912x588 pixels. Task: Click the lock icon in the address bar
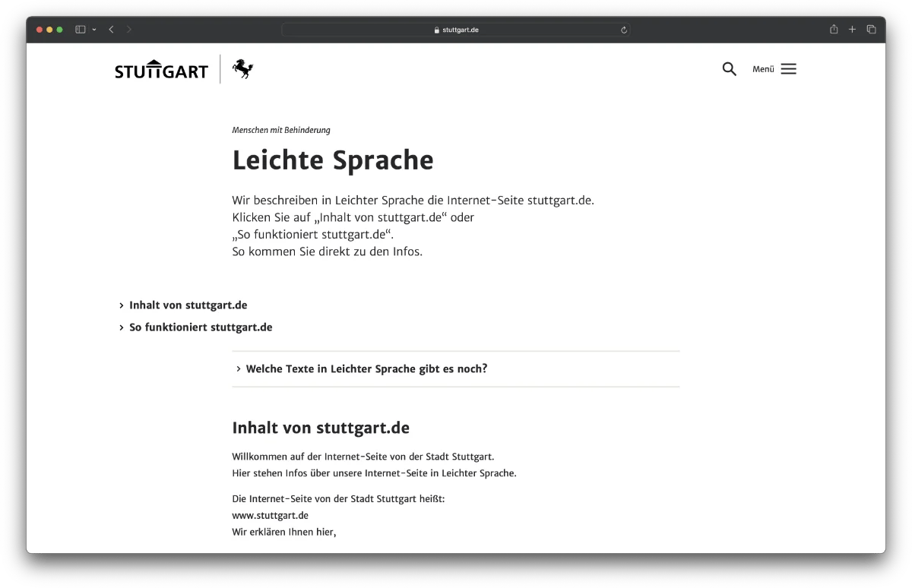[437, 30]
